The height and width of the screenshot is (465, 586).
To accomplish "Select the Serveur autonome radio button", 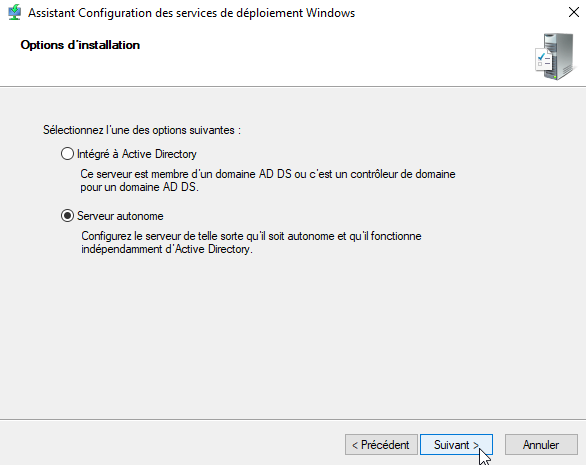I will [67, 216].
